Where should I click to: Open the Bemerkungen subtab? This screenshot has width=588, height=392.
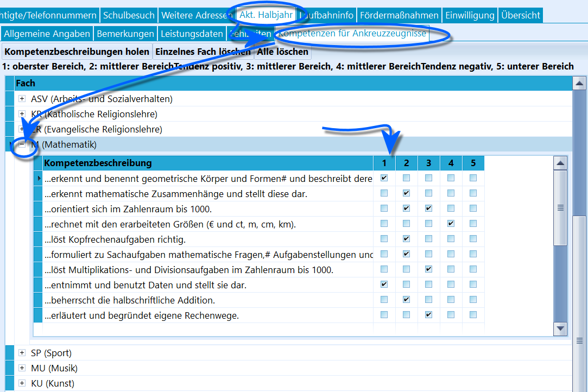click(x=125, y=34)
